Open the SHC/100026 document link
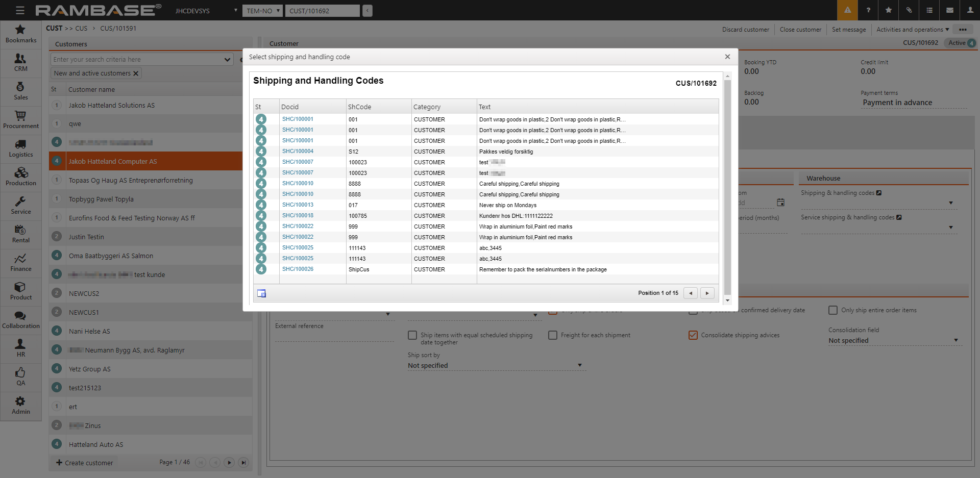This screenshot has width=980, height=478. [298, 269]
